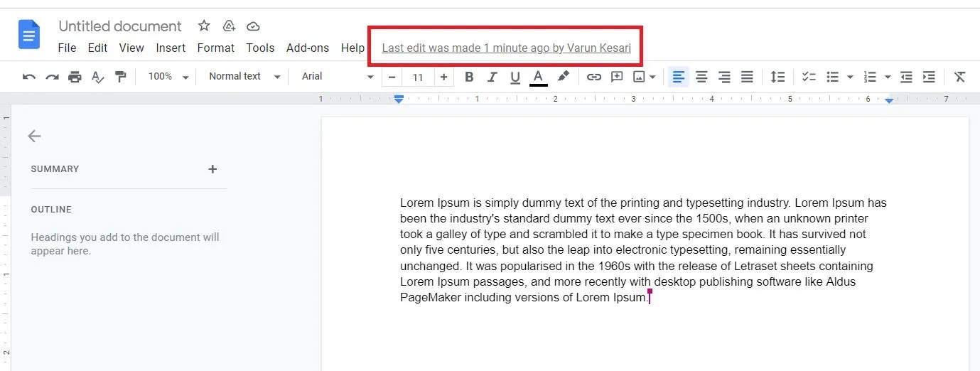Image resolution: width=980 pixels, height=371 pixels.
Task: Open the Format menu
Action: 215,48
